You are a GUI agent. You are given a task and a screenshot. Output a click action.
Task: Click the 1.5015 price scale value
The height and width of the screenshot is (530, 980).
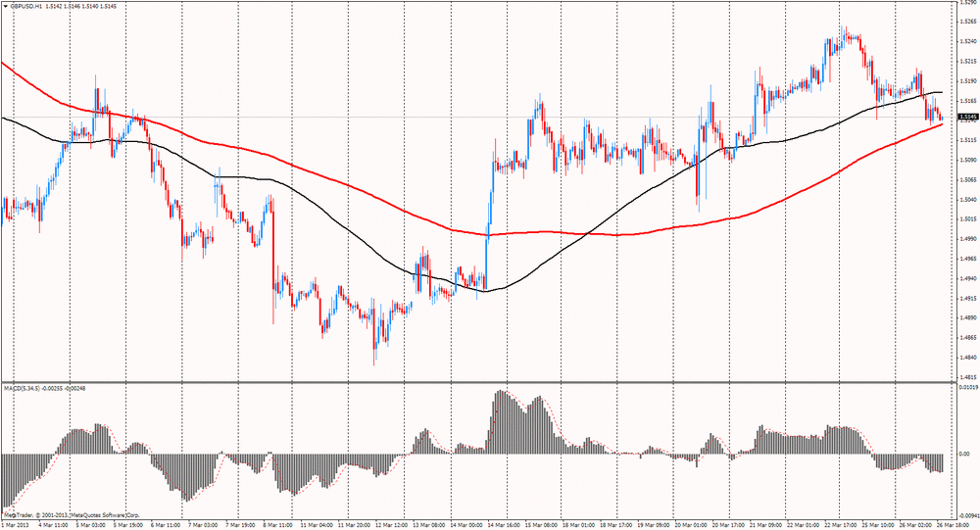point(967,219)
